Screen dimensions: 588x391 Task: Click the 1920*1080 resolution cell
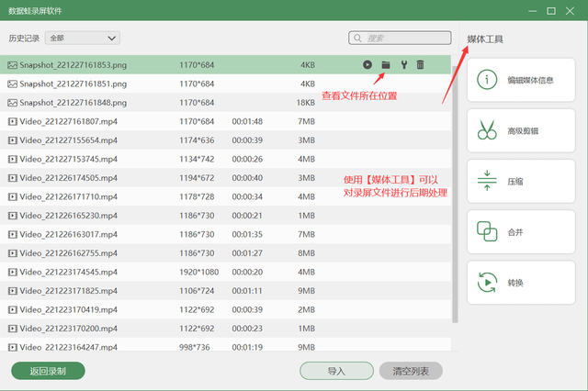(198, 272)
